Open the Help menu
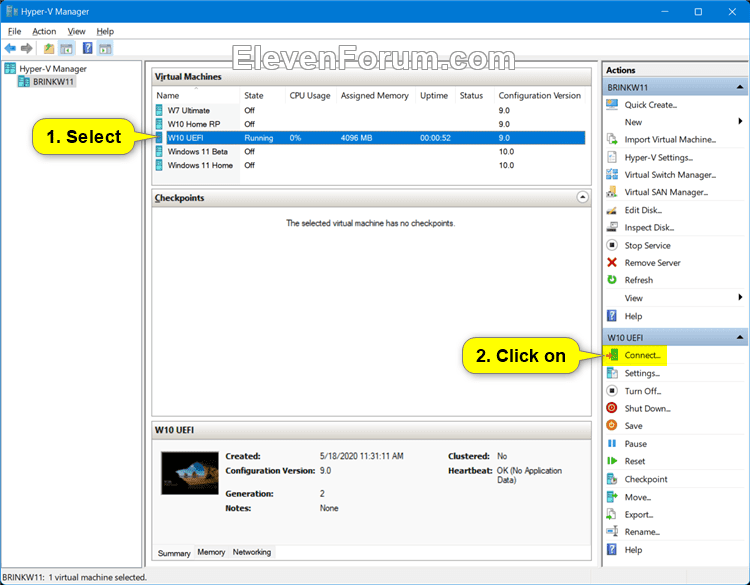The width and height of the screenshot is (750, 585). 105,32
